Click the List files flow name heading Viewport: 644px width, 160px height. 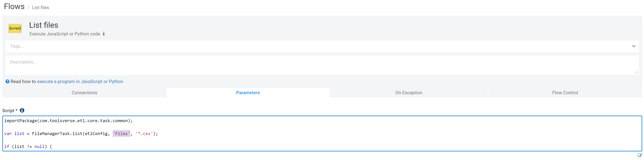44,25
